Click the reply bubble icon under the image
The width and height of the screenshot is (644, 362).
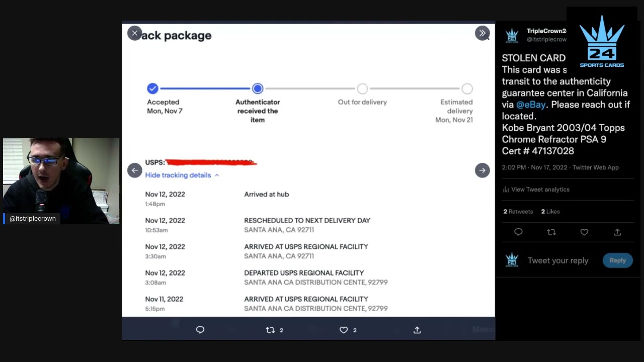tap(200, 330)
